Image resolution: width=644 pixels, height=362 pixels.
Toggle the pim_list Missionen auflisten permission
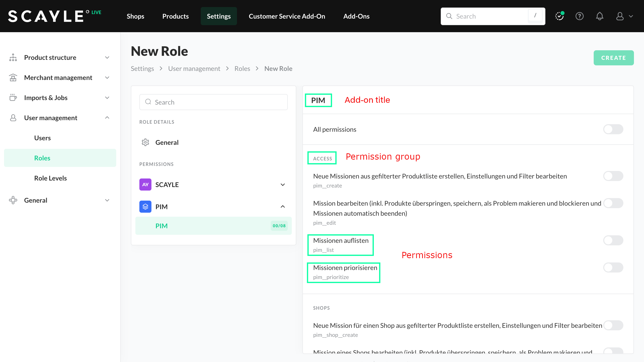coord(613,240)
